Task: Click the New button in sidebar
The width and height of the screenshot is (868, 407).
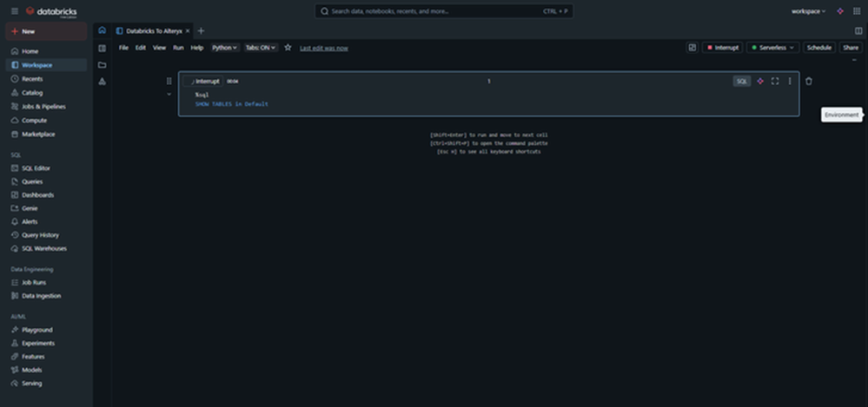Action: pyautogui.click(x=47, y=31)
